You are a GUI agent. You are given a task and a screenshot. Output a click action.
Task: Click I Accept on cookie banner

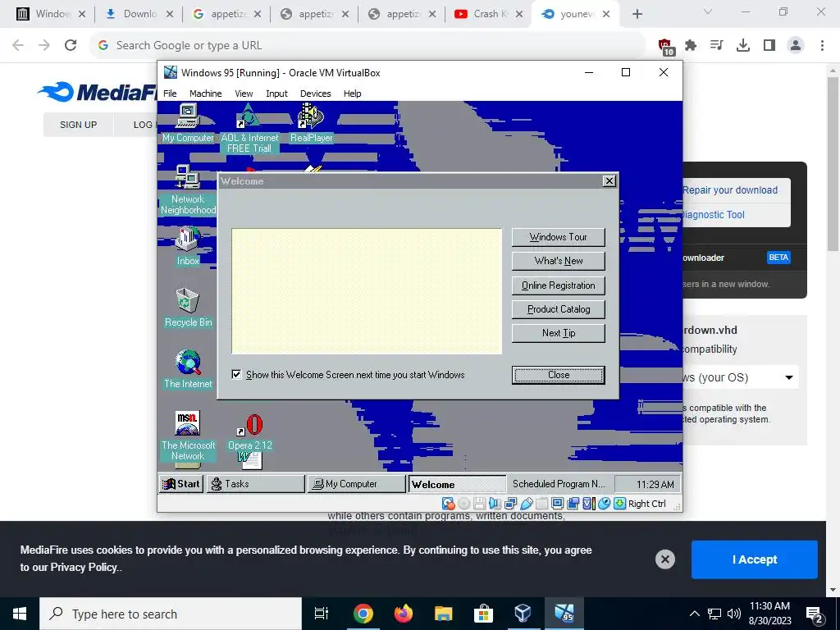[x=755, y=559]
